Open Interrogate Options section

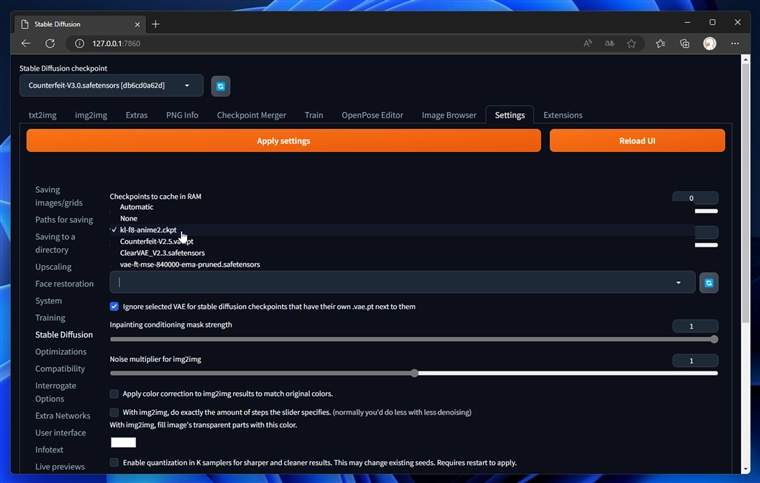coord(55,392)
